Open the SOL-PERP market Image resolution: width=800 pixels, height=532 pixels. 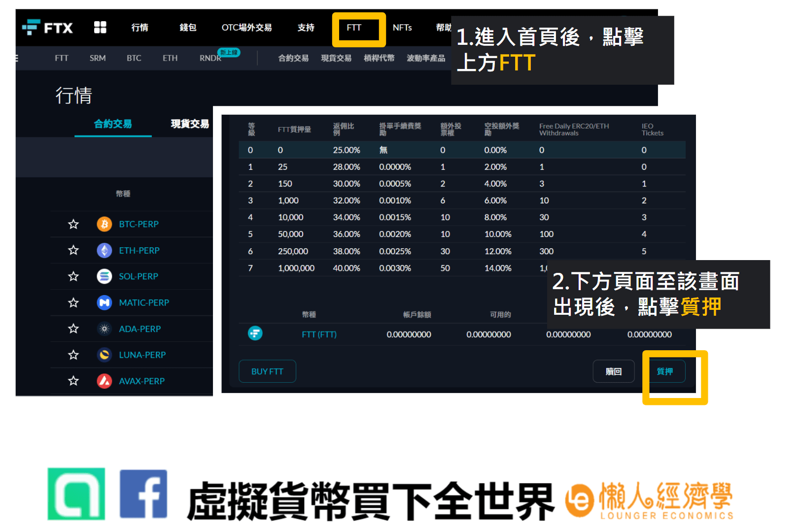139,277
